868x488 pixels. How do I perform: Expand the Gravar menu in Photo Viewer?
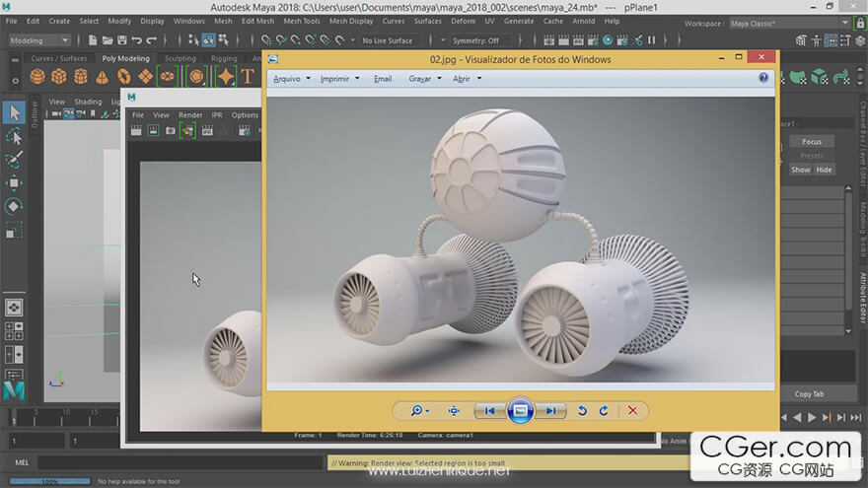(x=424, y=79)
